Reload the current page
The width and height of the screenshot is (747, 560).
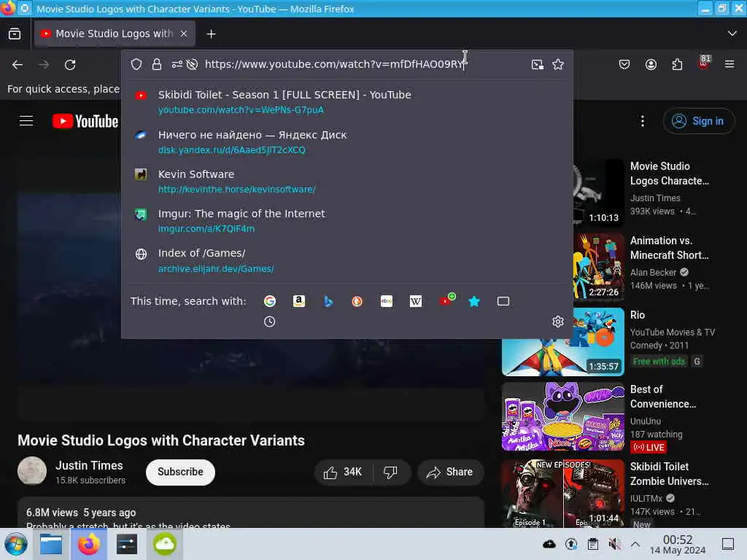tap(70, 64)
